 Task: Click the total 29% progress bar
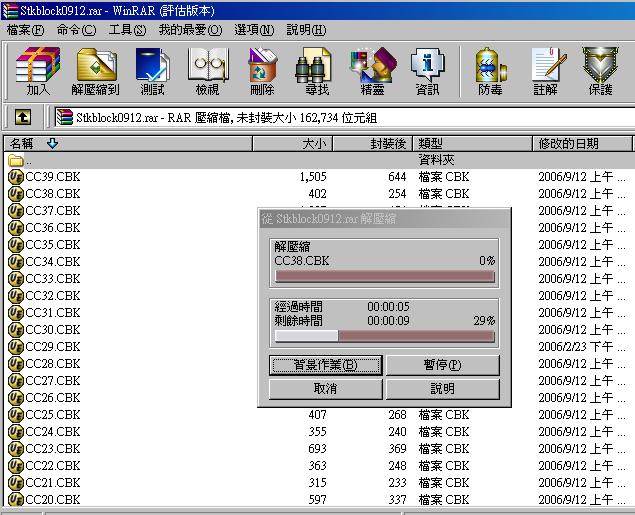[384, 336]
